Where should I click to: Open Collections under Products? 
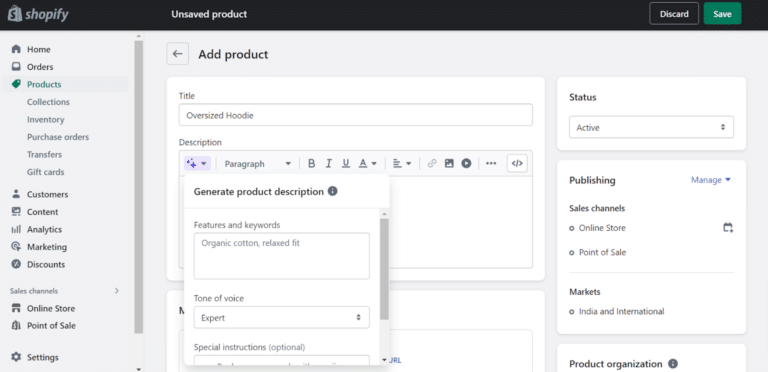click(x=48, y=102)
